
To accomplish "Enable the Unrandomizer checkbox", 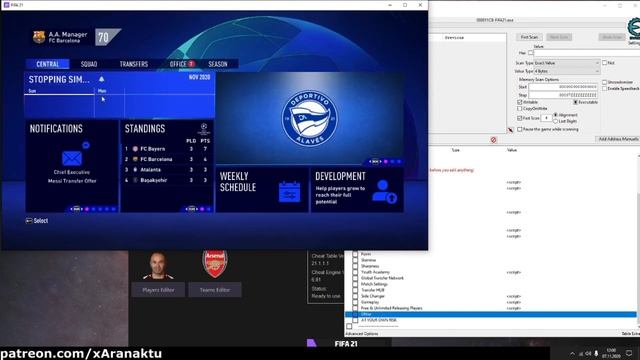I will click(x=604, y=82).
